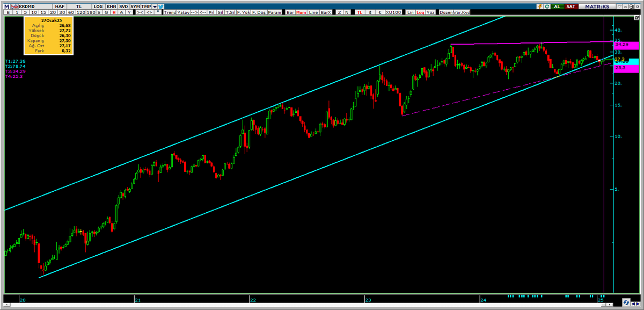
Task: Click the <-- shift left button
Action: coord(203,12)
